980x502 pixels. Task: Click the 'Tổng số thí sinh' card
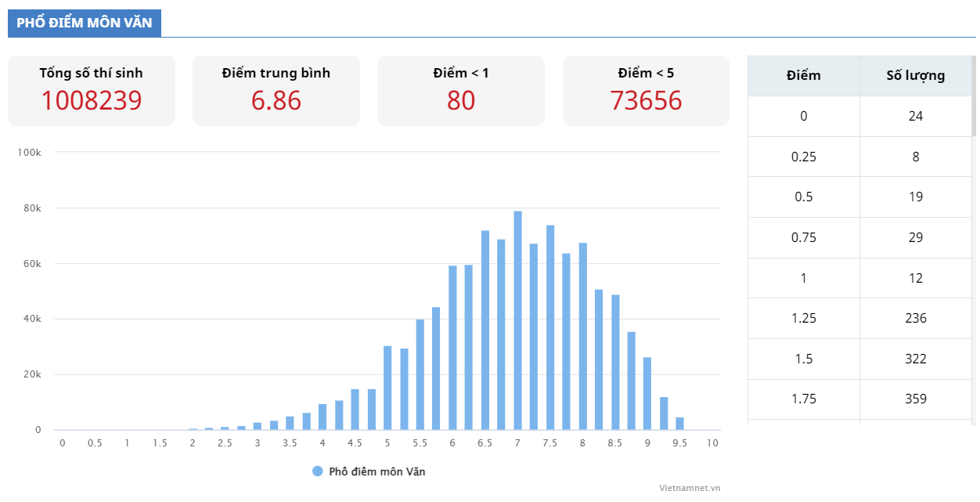point(92,91)
